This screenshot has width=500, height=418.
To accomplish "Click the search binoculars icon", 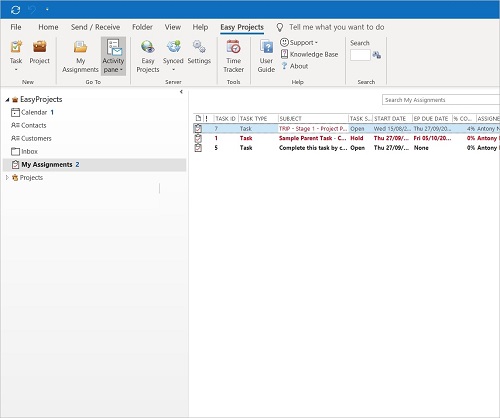I will 377,55.
